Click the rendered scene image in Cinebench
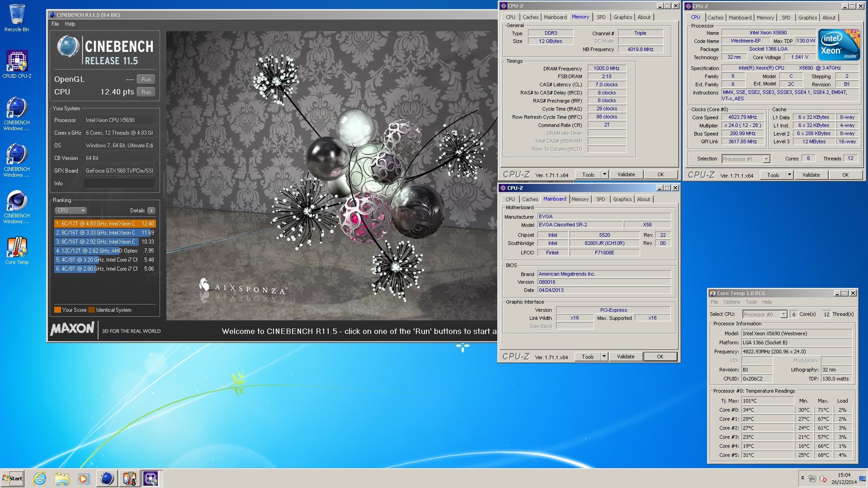868x488 pixels. pos(331,175)
